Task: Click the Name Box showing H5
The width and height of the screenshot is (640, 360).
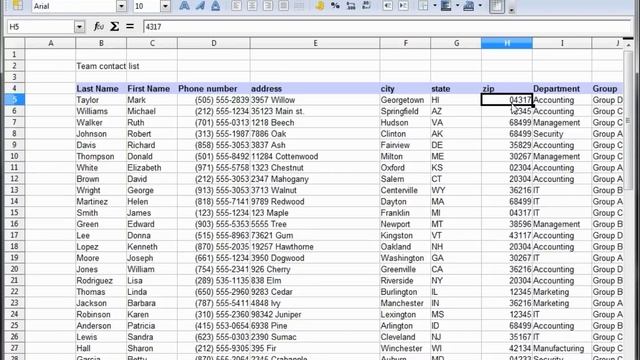Action: (x=41, y=27)
